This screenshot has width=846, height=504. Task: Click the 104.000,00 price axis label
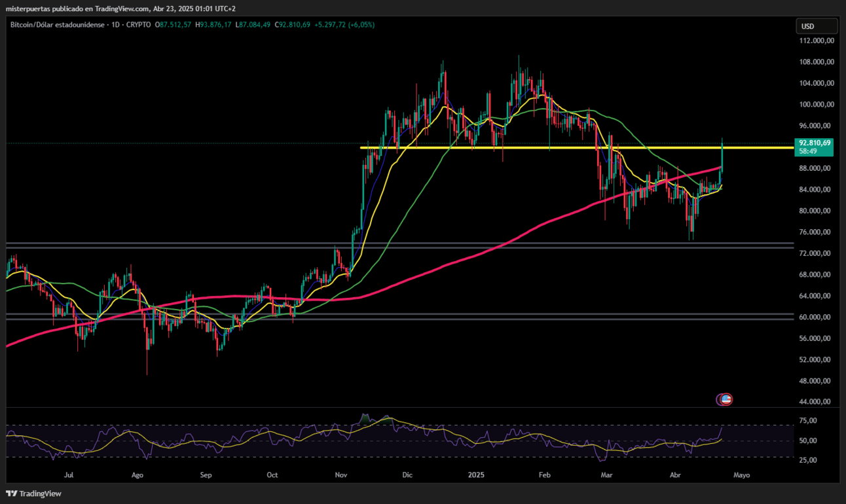click(x=817, y=83)
